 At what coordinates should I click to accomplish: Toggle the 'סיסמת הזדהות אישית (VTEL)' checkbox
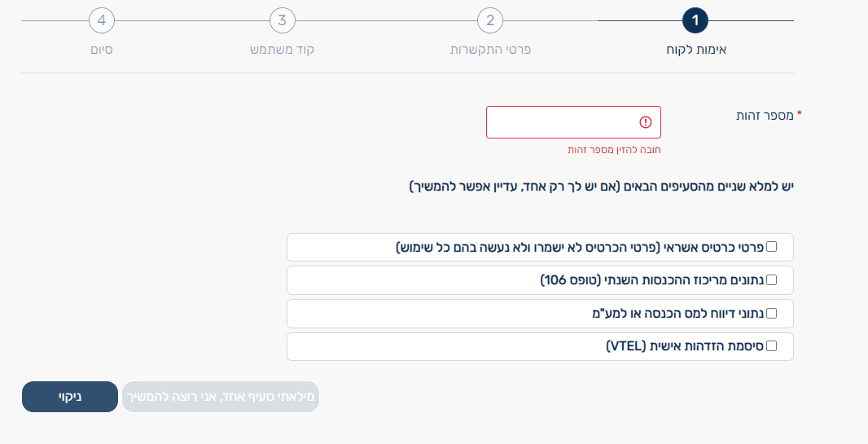click(x=772, y=346)
